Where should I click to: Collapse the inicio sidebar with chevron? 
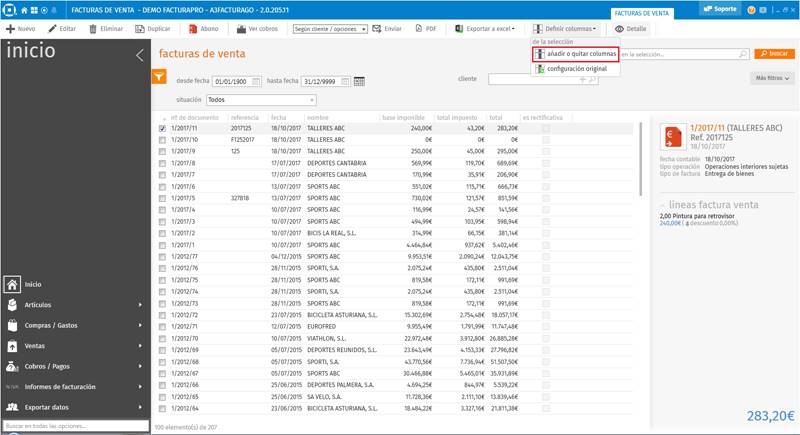139,55
